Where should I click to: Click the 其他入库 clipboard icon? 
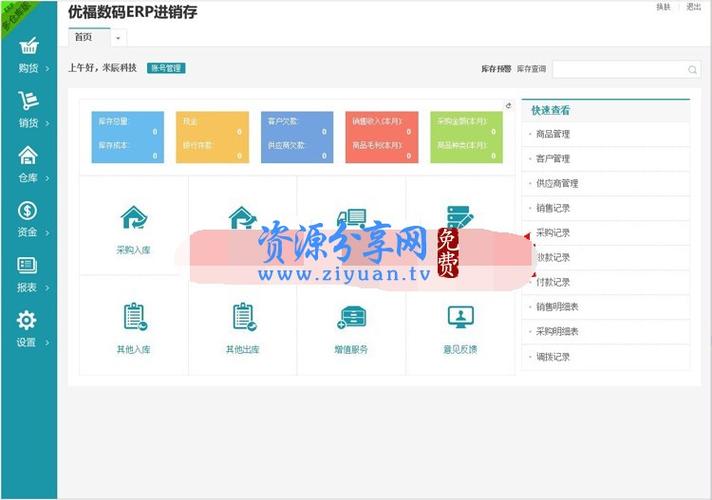pyautogui.click(x=135, y=317)
